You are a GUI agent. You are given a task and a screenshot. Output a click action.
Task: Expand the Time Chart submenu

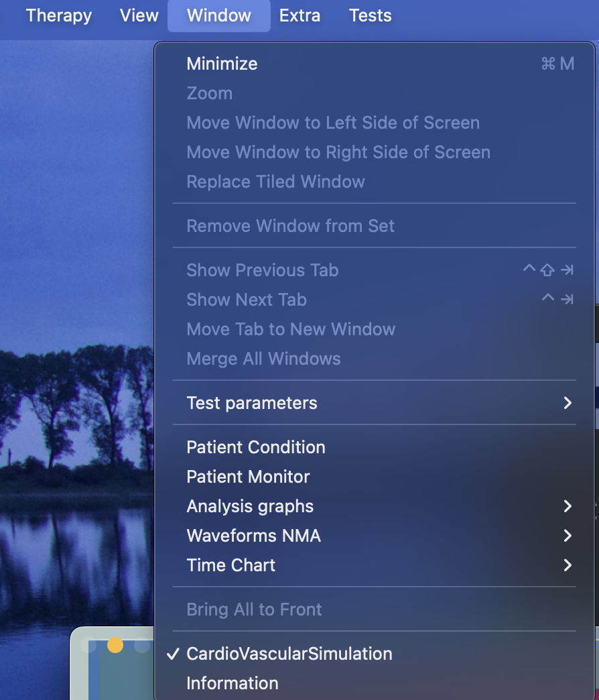click(231, 565)
